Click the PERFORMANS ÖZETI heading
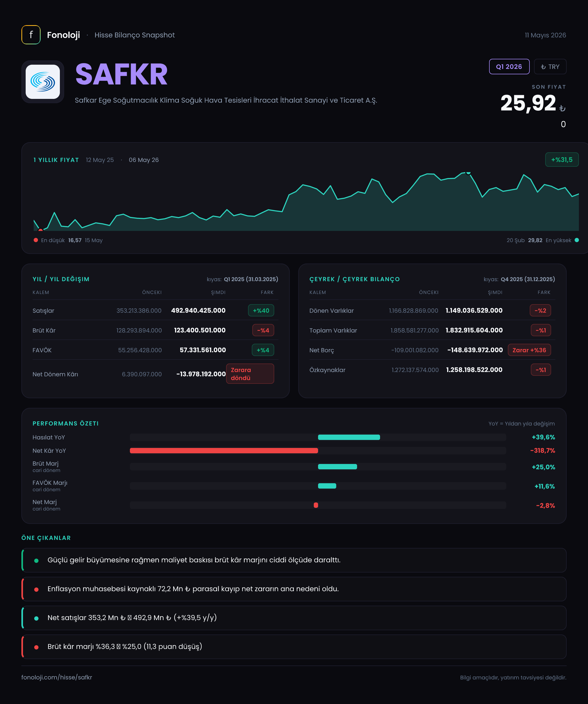Viewport: 588px width, 704px height. (x=65, y=423)
